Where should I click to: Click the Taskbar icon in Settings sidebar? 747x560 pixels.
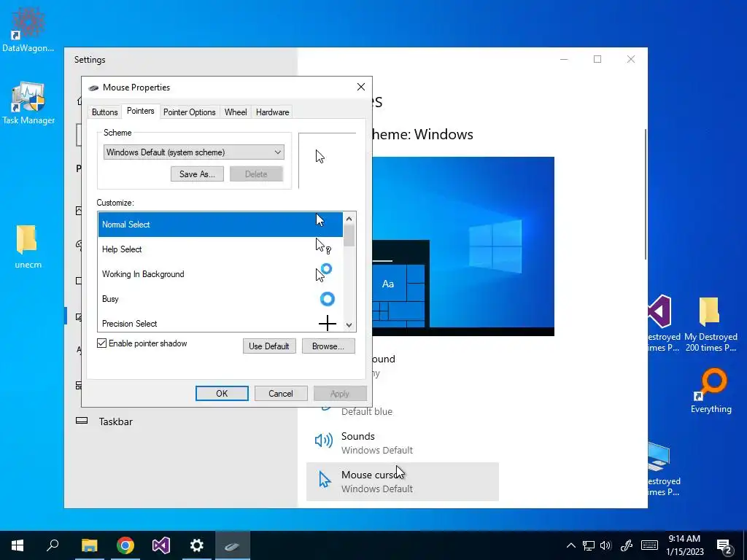click(82, 421)
